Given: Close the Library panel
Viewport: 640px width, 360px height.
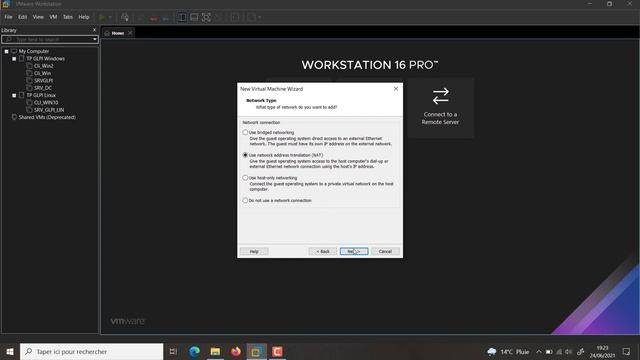Looking at the screenshot, I should pyautogui.click(x=94, y=30).
